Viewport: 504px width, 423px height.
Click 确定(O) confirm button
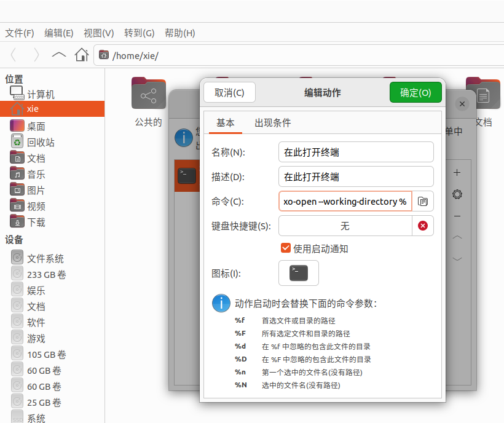tap(415, 93)
